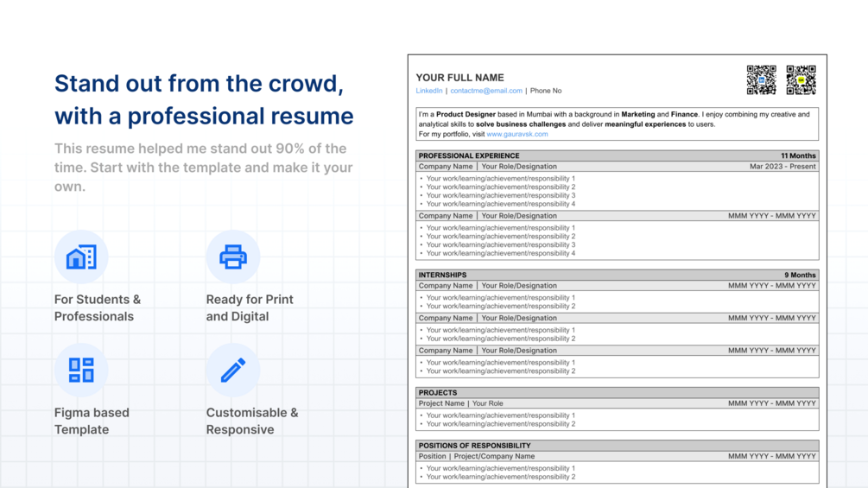Click the building icon for Students & Professionals

click(81, 257)
